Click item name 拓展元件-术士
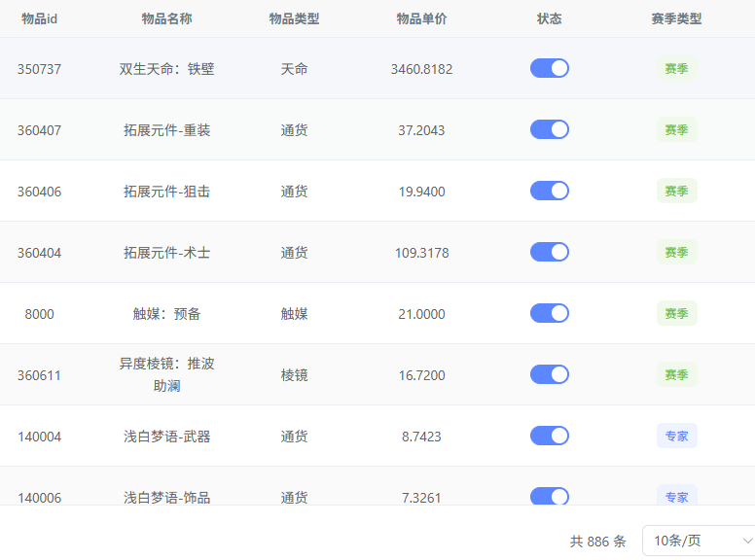The image size is (755, 560). (x=166, y=253)
